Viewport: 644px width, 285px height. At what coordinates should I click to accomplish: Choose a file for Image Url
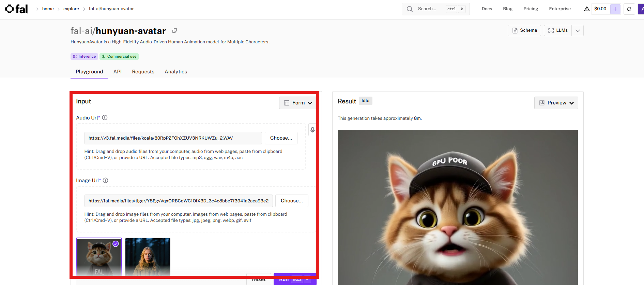click(292, 201)
